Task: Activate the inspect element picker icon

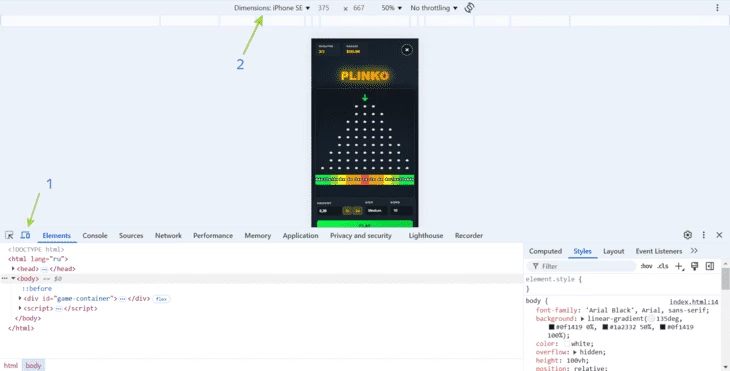Action: click(9, 235)
